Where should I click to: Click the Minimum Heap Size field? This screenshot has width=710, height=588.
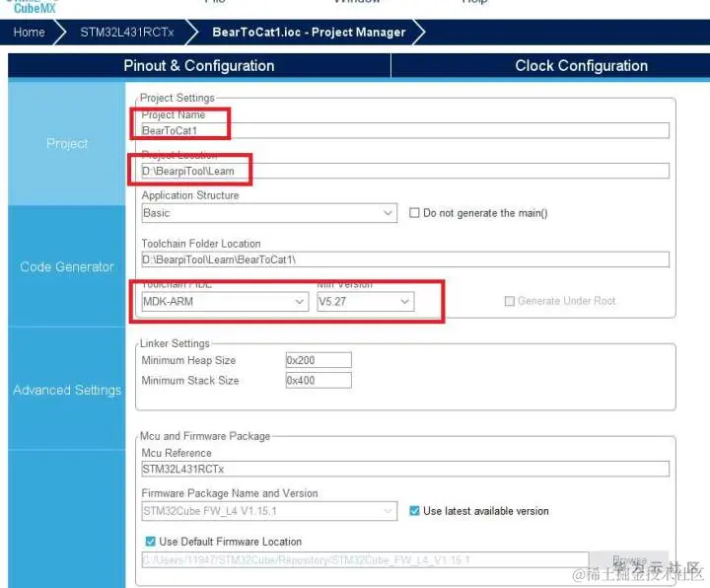[x=319, y=360]
